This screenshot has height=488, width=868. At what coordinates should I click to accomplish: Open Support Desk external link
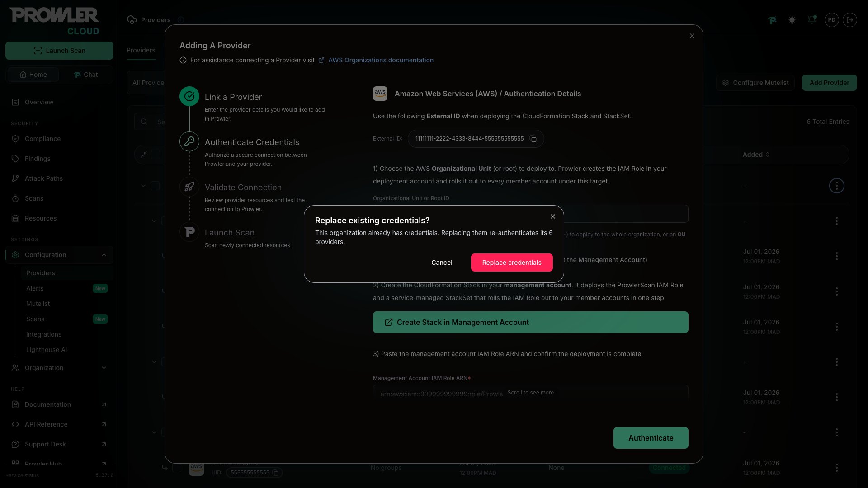pos(59,444)
